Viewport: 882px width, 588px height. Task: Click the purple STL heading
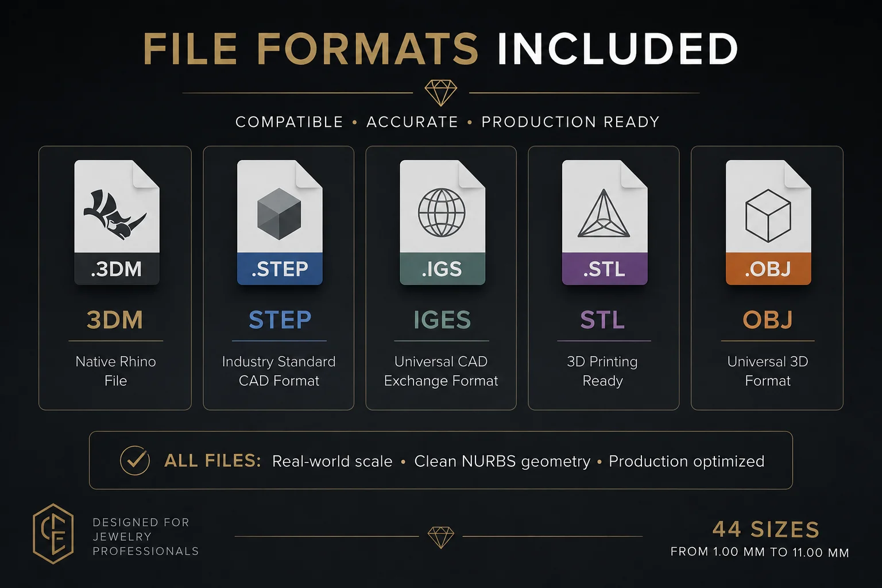[602, 320]
